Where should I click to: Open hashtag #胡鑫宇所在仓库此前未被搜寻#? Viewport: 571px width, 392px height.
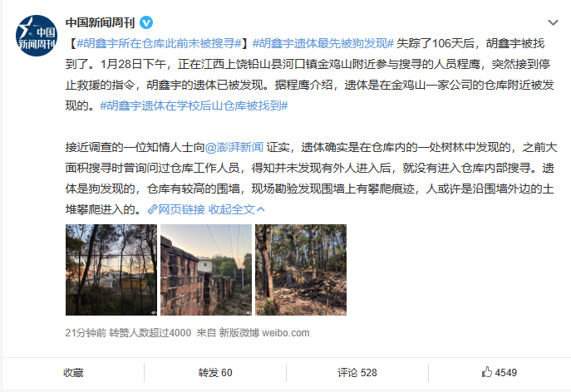pos(160,43)
